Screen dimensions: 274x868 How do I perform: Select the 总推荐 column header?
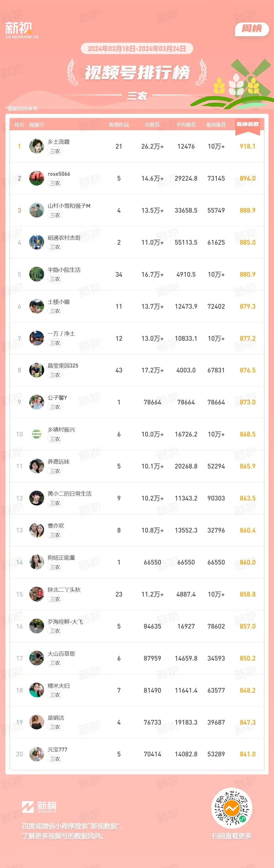coord(153,125)
